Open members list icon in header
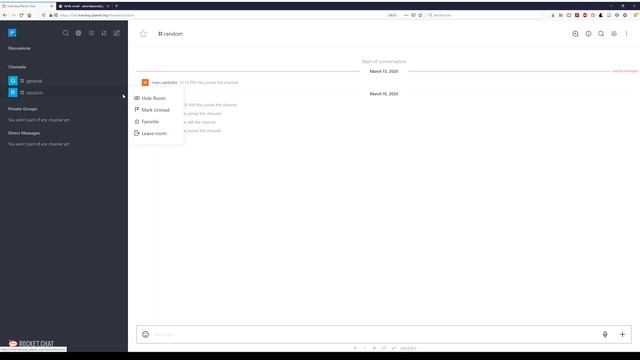640x360 pixels. tap(614, 34)
